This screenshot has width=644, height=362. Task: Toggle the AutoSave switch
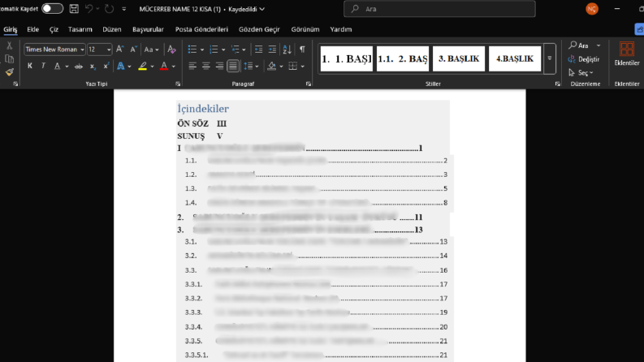click(52, 9)
